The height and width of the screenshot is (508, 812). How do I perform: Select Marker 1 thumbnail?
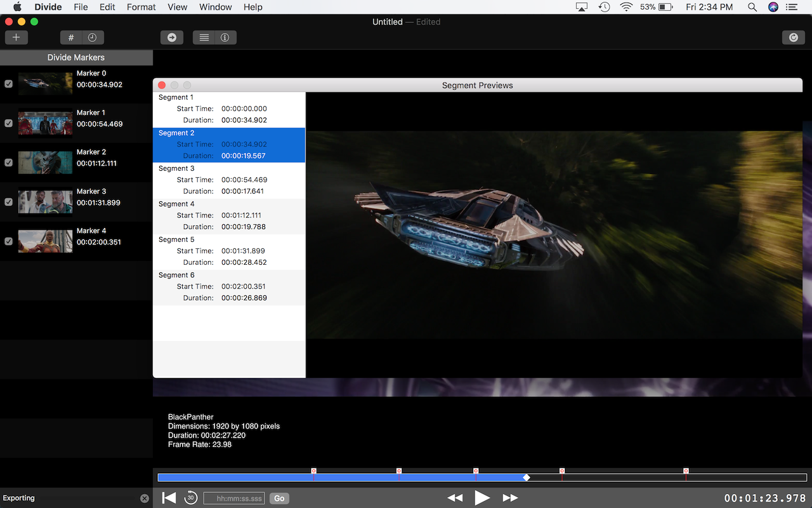click(45, 123)
